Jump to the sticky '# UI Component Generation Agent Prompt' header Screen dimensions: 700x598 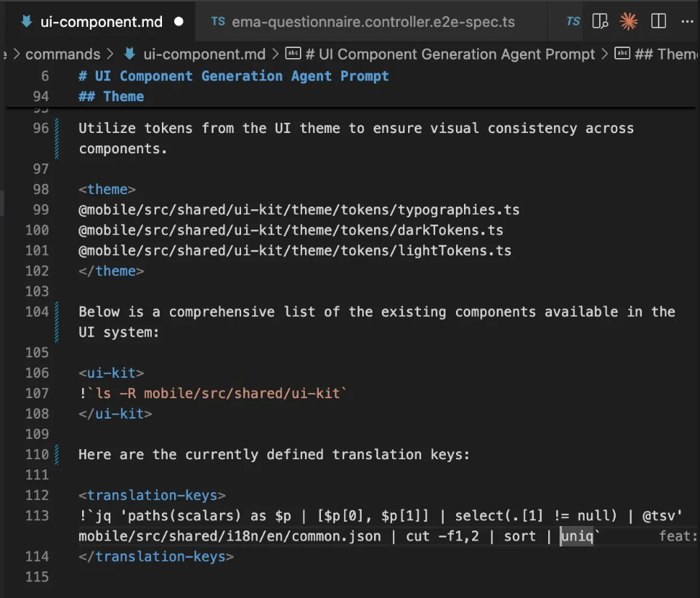tap(233, 76)
